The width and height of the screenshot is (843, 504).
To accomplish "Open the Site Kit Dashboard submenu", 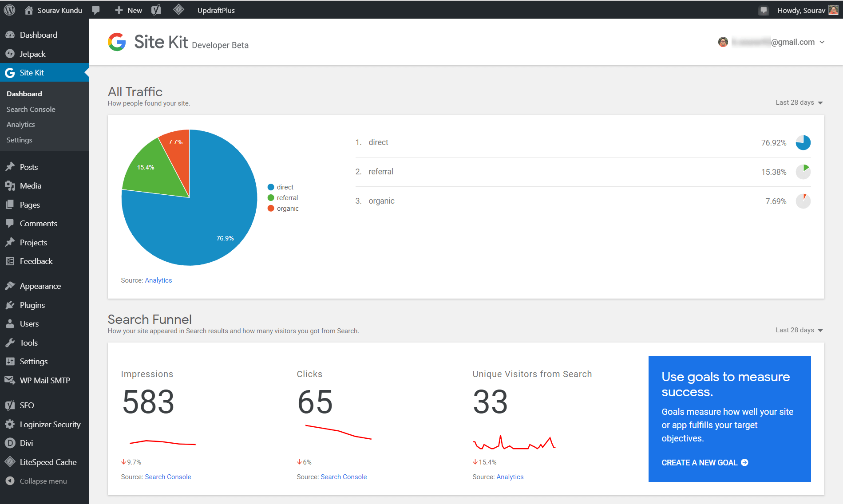I will tap(24, 94).
